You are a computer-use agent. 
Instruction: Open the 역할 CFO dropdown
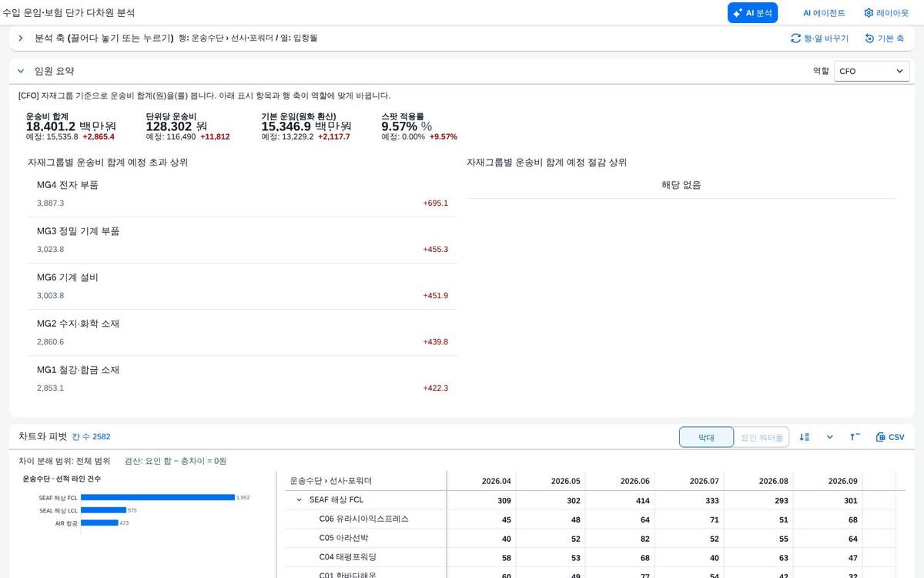[872, 71]
